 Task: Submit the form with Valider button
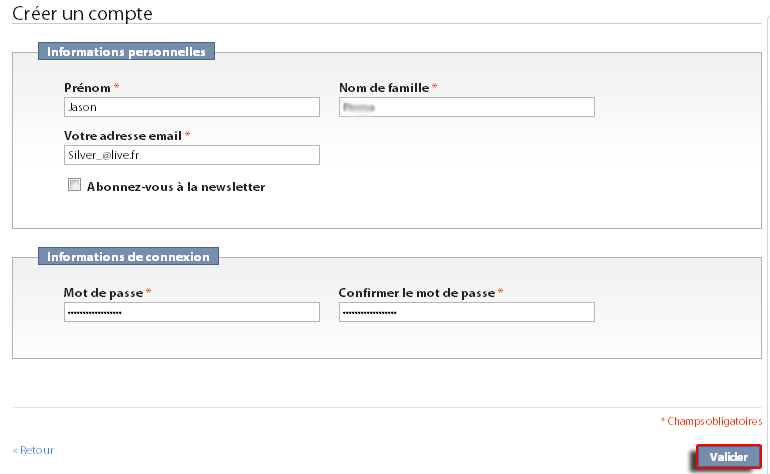point(728,457)
